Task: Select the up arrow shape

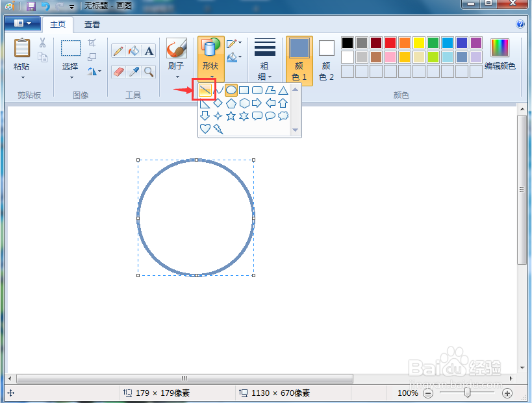Action: pos(283,103)
